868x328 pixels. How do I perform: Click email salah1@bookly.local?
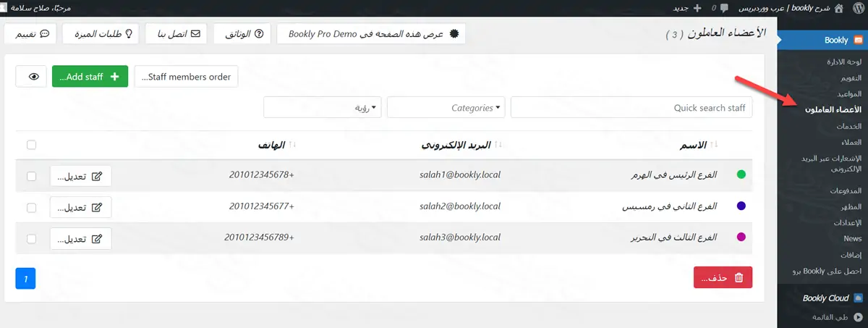(460, 175)
